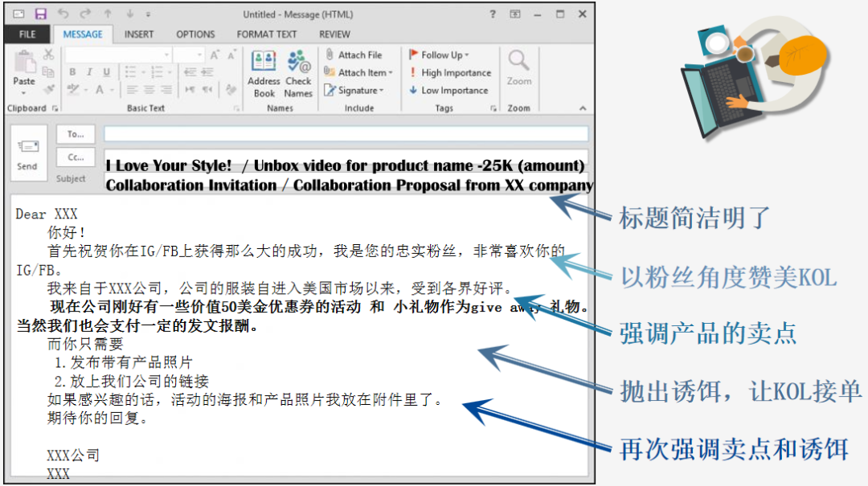Open the Clipboard group dialog launcher

point(55,108)
